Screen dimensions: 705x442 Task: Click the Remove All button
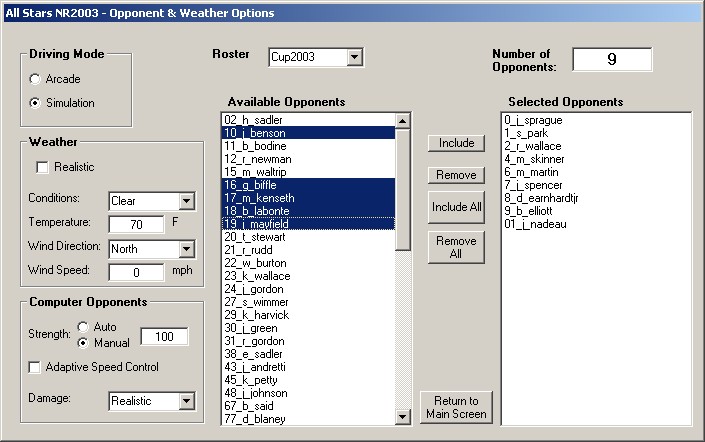coord(456,247)
